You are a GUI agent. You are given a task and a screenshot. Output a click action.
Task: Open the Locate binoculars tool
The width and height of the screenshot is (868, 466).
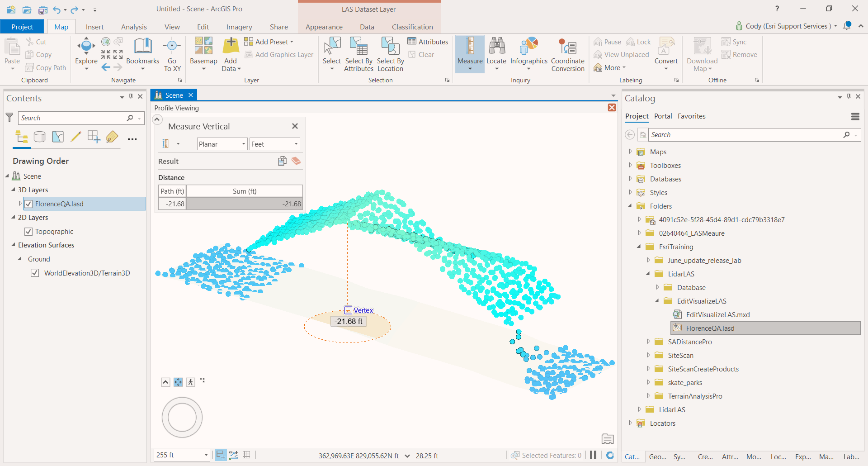(x=496, y=47)
